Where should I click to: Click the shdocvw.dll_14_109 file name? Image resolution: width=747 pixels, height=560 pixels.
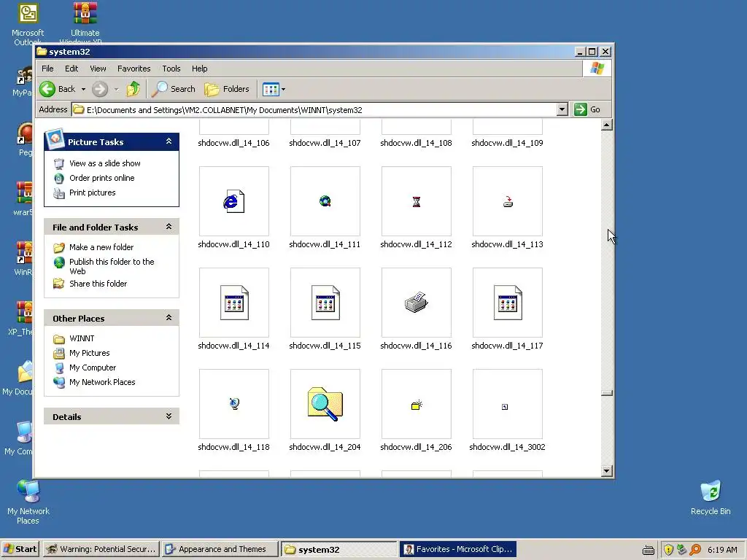click(x=508, y=143)
